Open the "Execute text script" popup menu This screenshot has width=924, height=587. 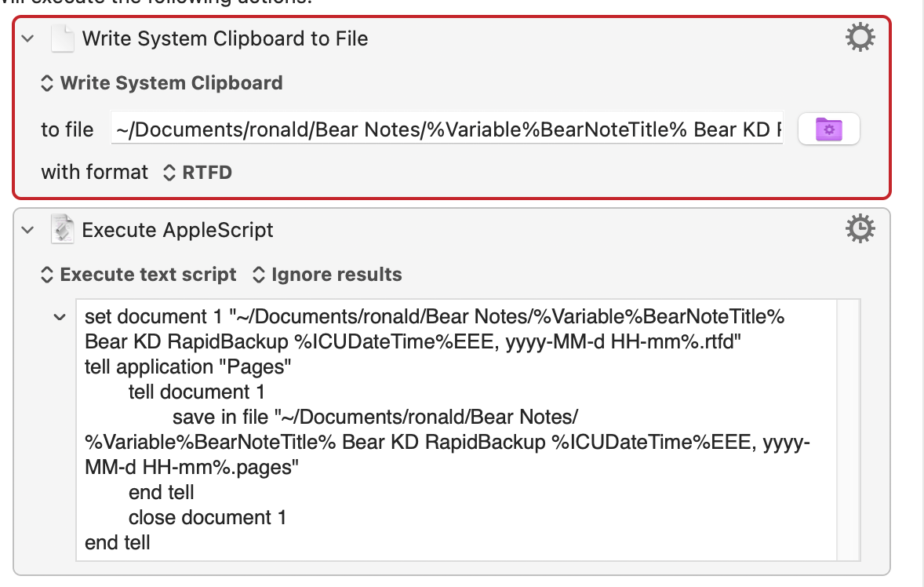[138, 275]
